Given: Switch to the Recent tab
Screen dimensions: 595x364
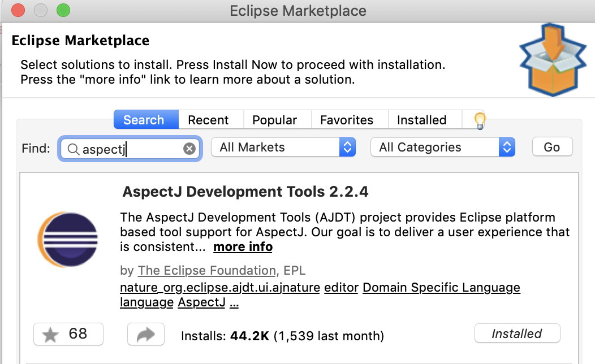Looking at the screenshot, I should coord(208,120).
